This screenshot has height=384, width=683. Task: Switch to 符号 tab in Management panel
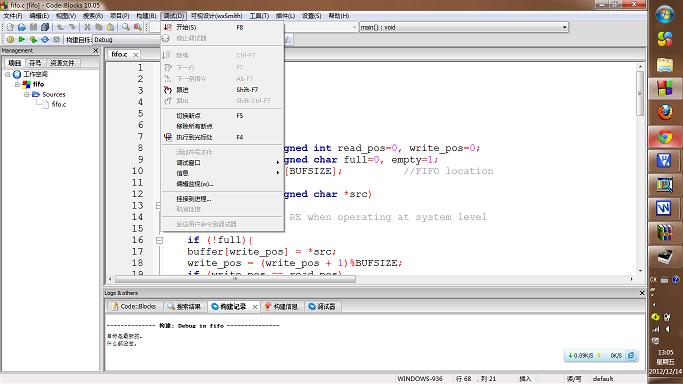35,63
